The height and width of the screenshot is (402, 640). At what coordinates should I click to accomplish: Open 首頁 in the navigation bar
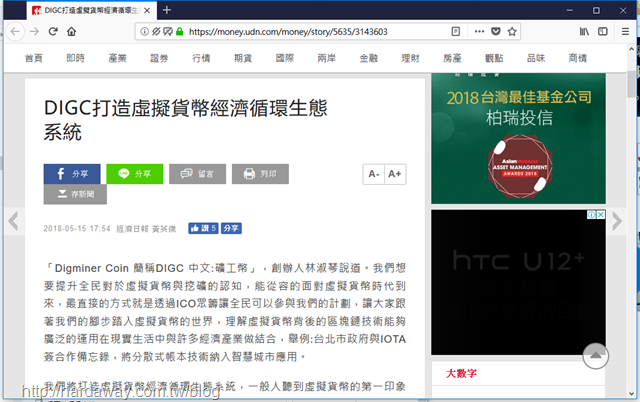(33, 58)
